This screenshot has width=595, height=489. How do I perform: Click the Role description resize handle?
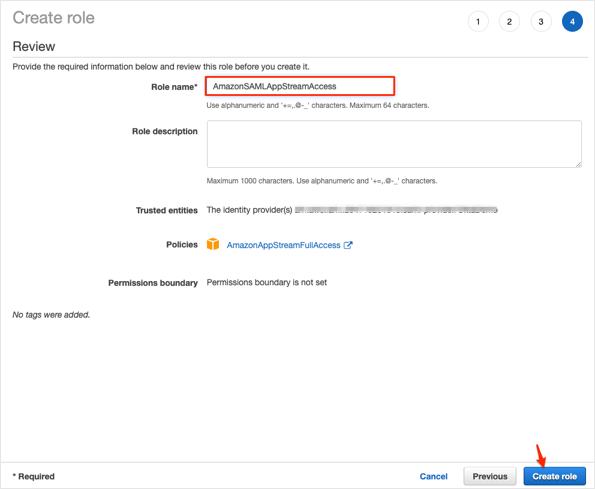(x=578, y=164)
